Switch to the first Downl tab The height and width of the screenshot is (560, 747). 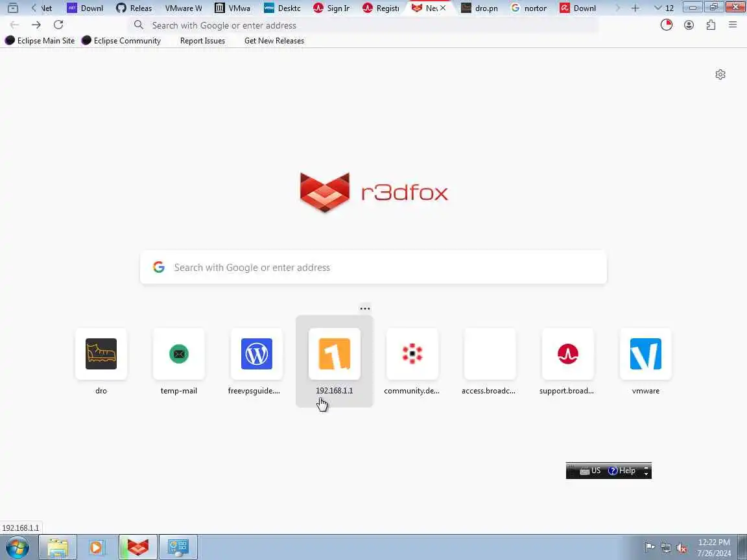coord(86,8)
